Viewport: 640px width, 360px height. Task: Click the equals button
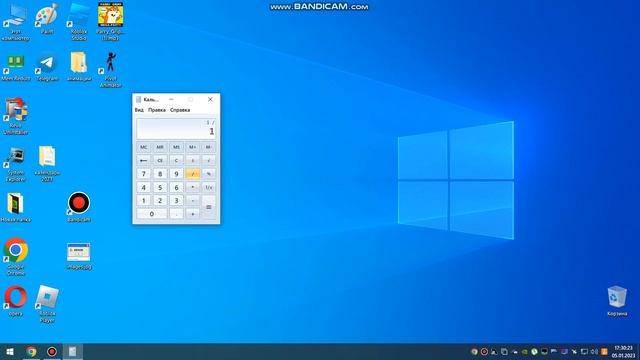pyautogui.click(x=209, y=207)
